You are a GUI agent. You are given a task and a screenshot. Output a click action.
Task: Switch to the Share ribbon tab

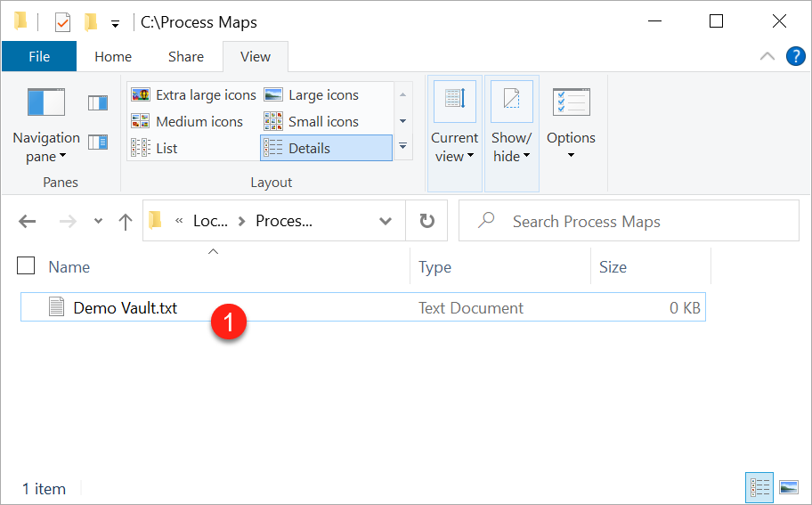click(185, 56)
